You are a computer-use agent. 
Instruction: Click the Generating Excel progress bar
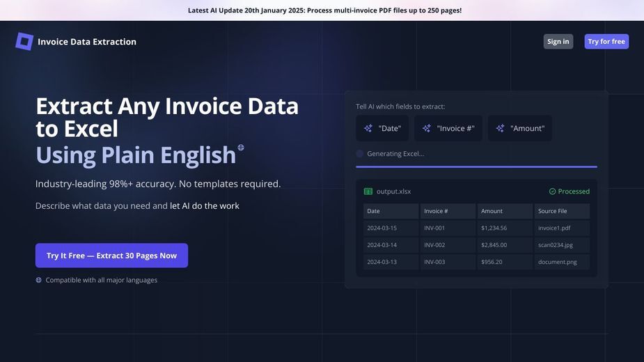pos(476,167)
